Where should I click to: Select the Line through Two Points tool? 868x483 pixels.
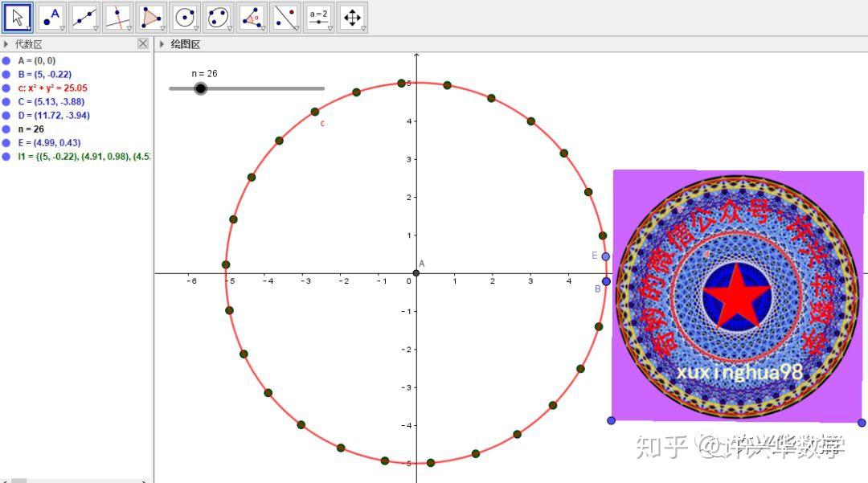(x=84, y=16)
